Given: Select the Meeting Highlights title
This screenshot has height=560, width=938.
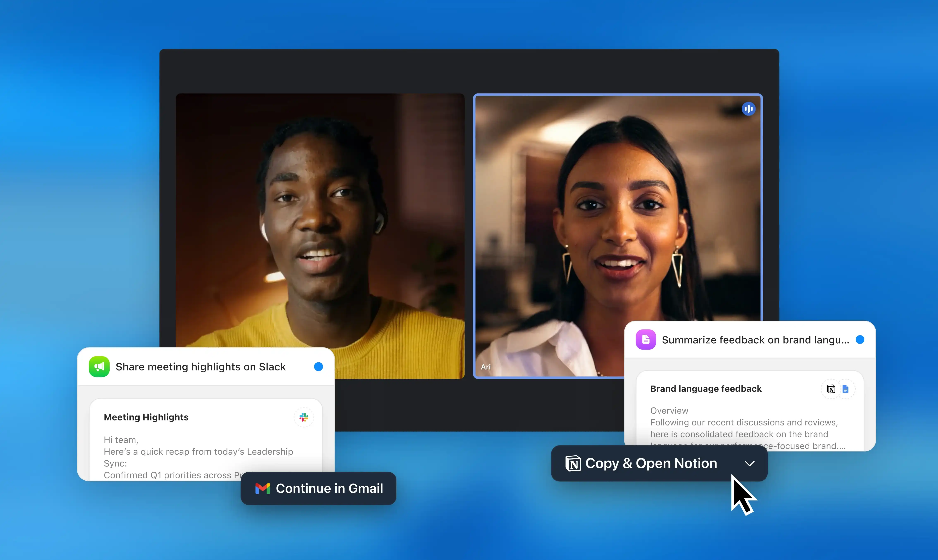Looking at the screenshot, I should [146, 417].
